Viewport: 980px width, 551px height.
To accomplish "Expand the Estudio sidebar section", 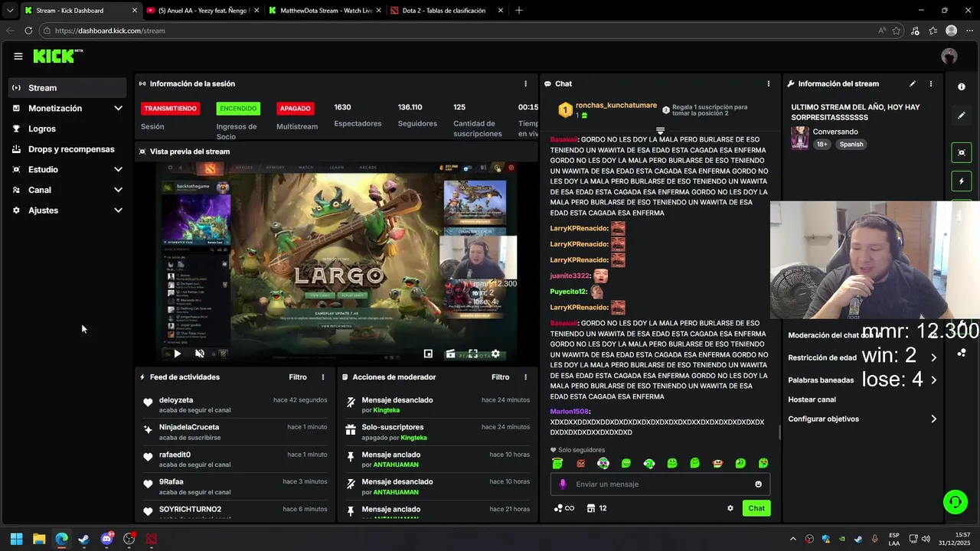I will click(x=68, y=170).
